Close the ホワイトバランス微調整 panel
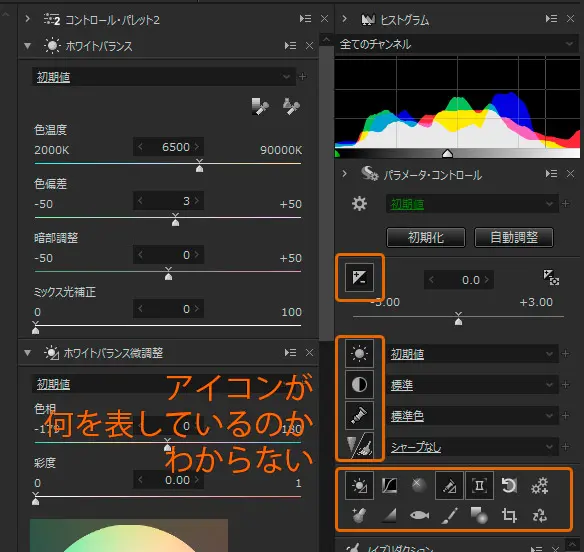The width and height of the screenshot is (584, 552). [x=309, y=353]
